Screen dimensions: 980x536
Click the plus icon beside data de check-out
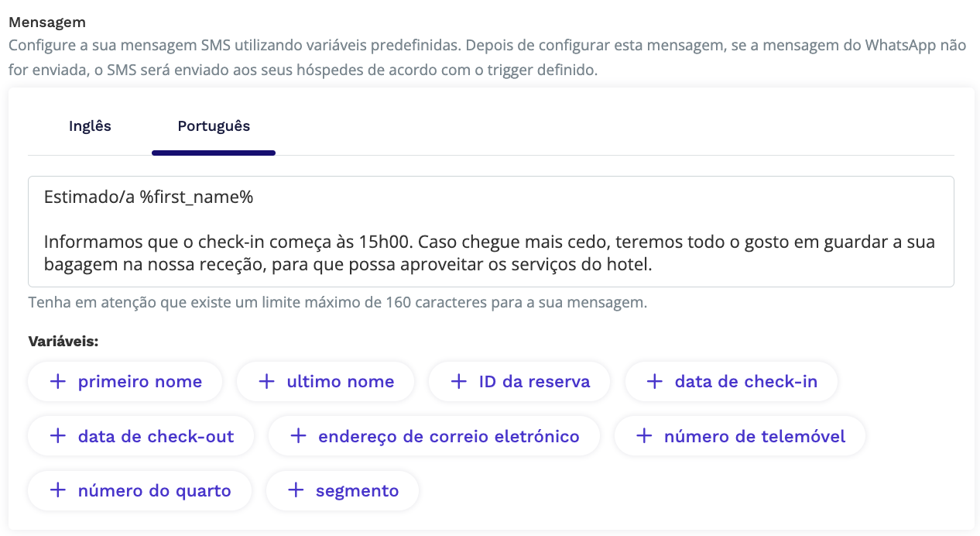pyautogui.click(x=58, y=436)
